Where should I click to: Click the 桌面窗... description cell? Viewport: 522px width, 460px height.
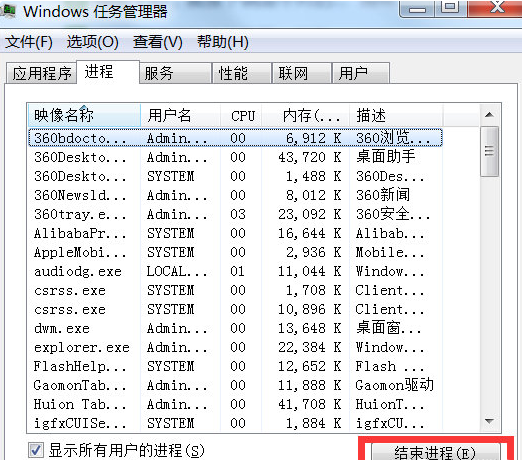click(389, 328)
